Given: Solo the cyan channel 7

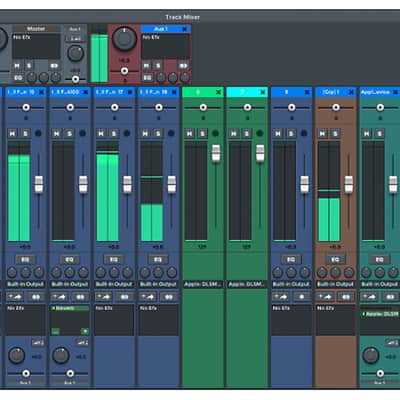Looking at the screenshot, I should click(247, 134).
